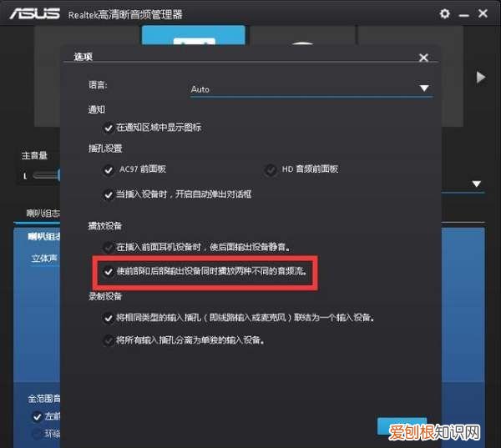Select 将相同类型的输入插孔联结为一个输入设备 option

tap(109, 319)
